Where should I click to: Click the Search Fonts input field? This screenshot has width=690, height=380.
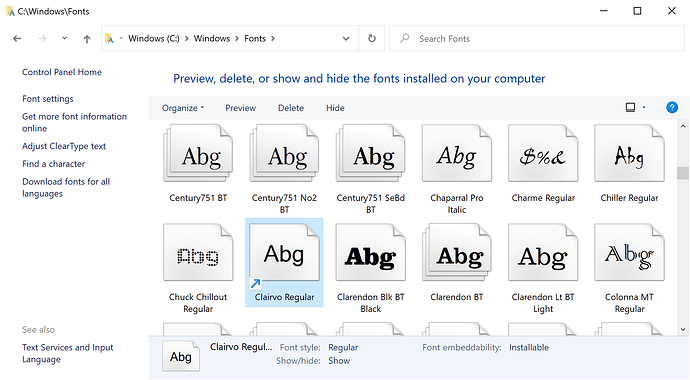(x=536, y=38)
